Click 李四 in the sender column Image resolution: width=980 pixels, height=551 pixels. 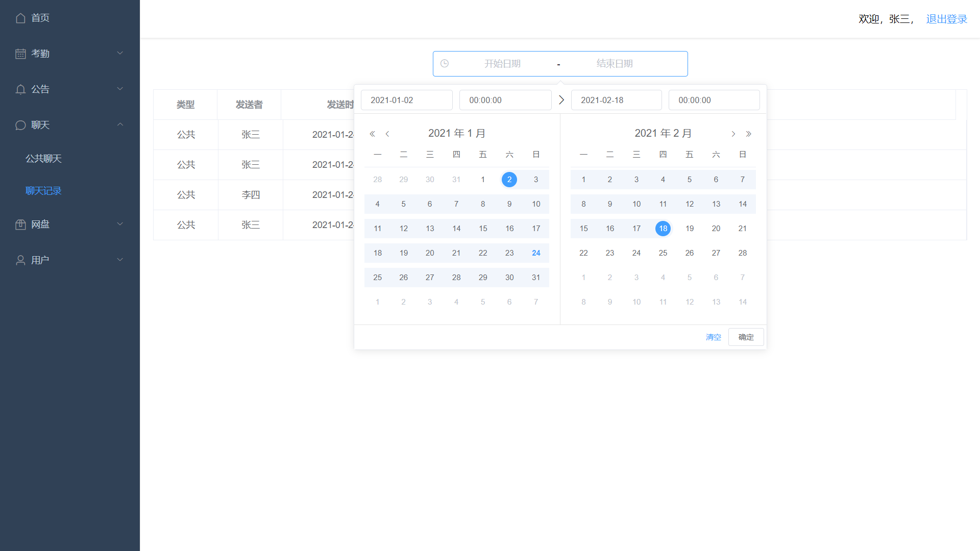tap(251, 195)
